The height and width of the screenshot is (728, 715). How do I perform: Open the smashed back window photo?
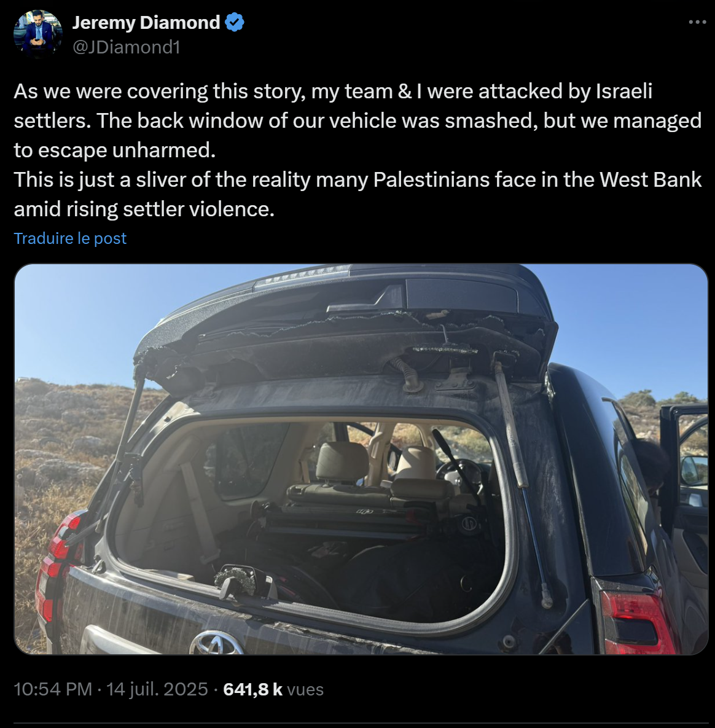pos(361,459)
